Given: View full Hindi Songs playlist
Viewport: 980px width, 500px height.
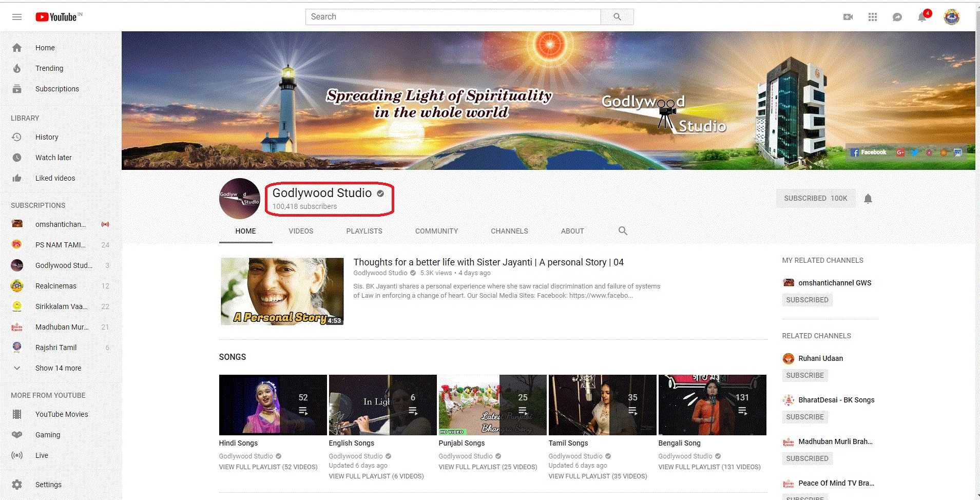Looking at the screenshot, I should click(x=268, y=467).
